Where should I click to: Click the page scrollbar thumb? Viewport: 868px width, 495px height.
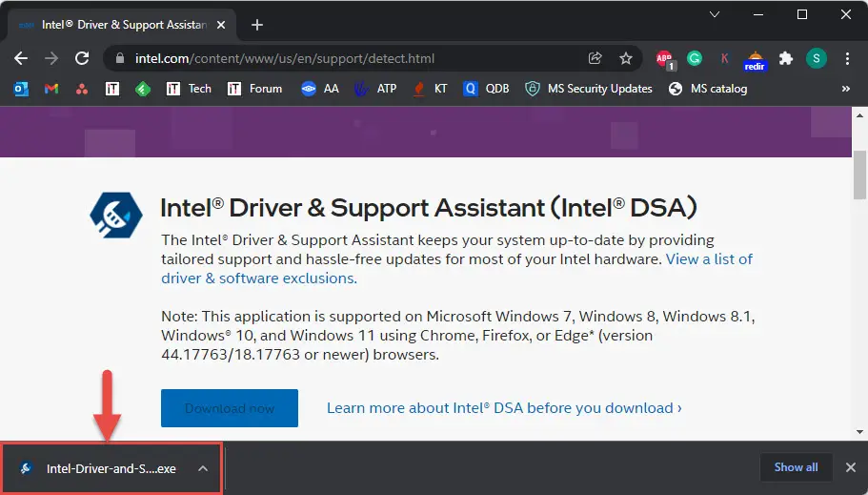pyautogui.click(x=859, y=174)
